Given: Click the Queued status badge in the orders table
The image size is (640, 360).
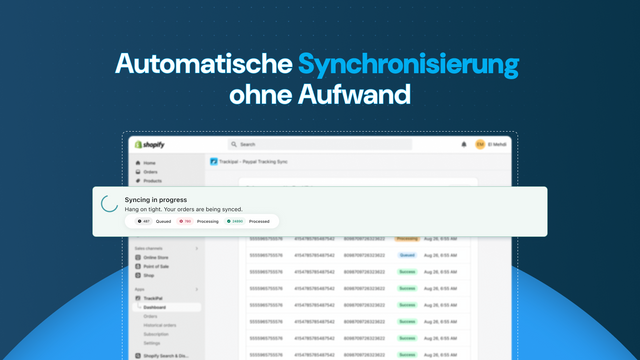Looking at the screenshot, I should pos(407,255).
